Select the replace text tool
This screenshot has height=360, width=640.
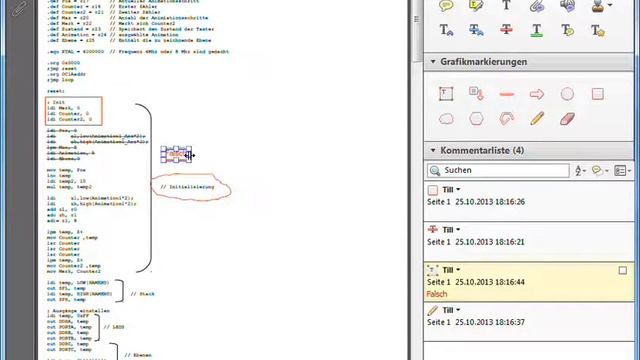pos(476,30)
